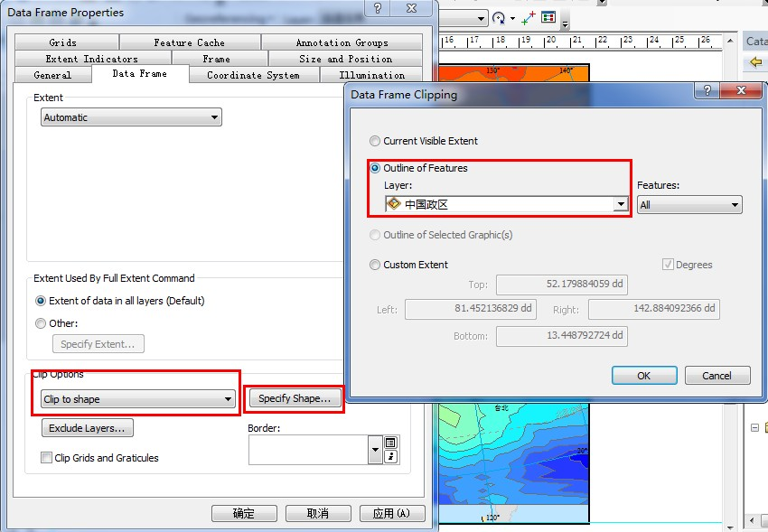The width and height of the screenshot is (768, 532).
Task: Open the Extent Automatic dropdown
Action: tap(132, 117)
